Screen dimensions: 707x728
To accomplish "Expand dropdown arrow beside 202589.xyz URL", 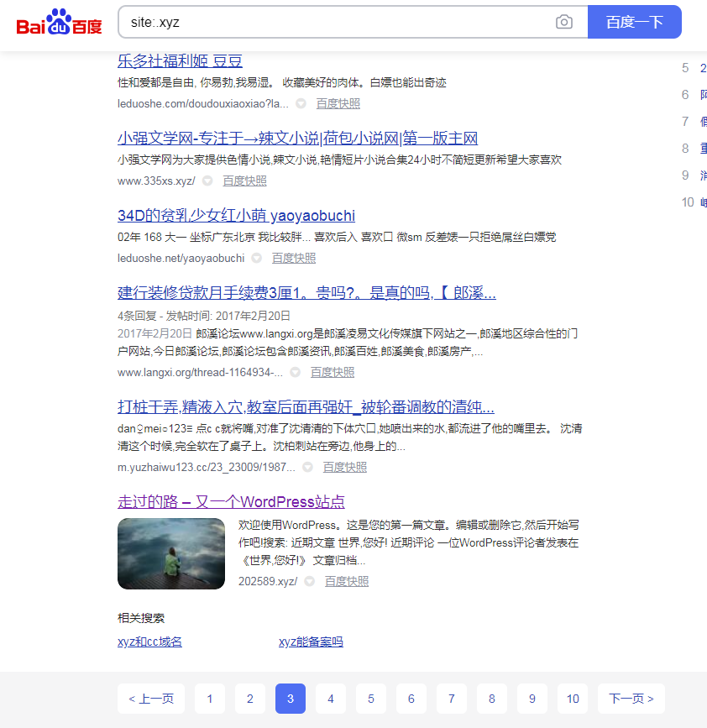I will (310, 581).
